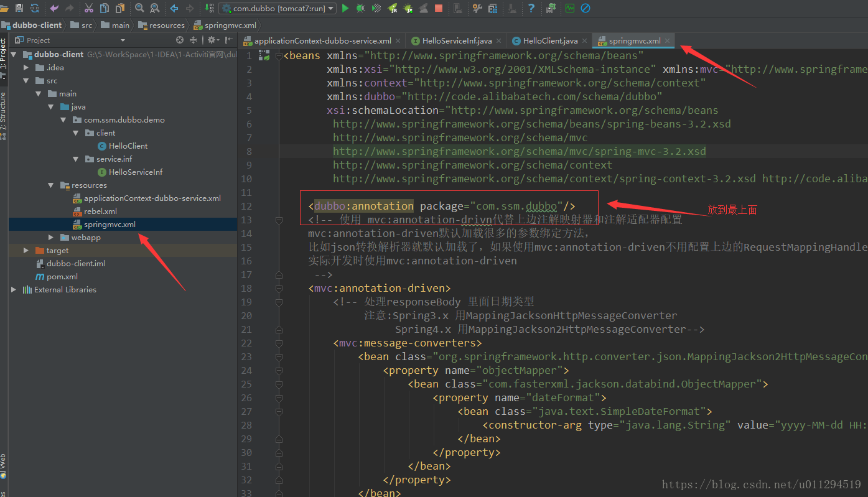Click the Settings wrench icon
This screenshot has width=868, height=497.
(477, 8)
